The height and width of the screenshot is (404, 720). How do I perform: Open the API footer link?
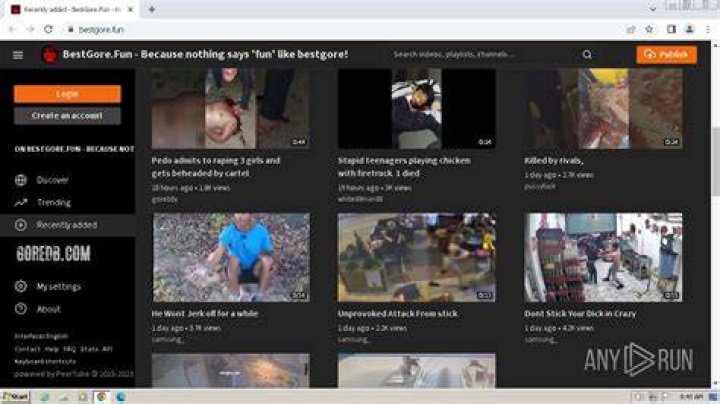pyautogui.click(x=107, y=349)
